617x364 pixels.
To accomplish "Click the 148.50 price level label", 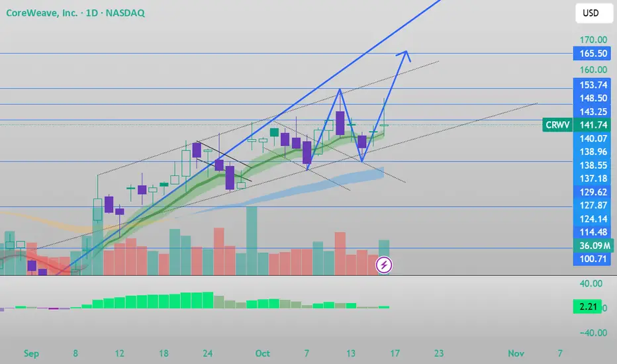I will point(593,99).
